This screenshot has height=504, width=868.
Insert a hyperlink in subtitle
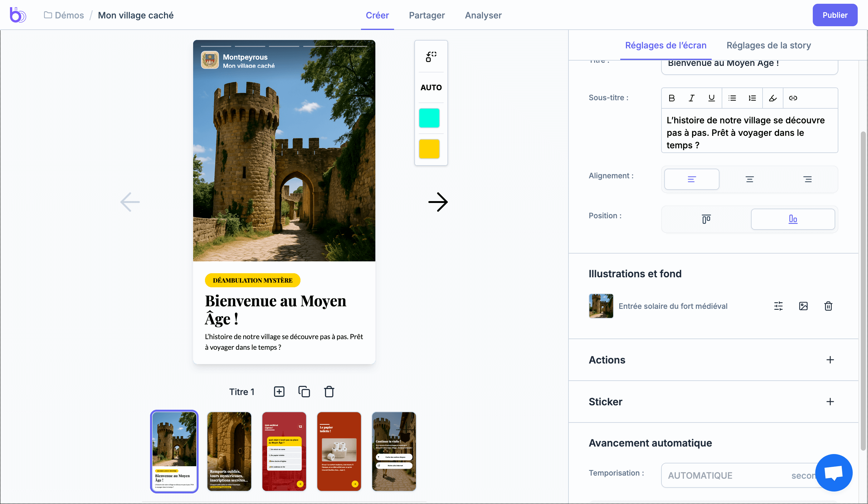(793, 98)
